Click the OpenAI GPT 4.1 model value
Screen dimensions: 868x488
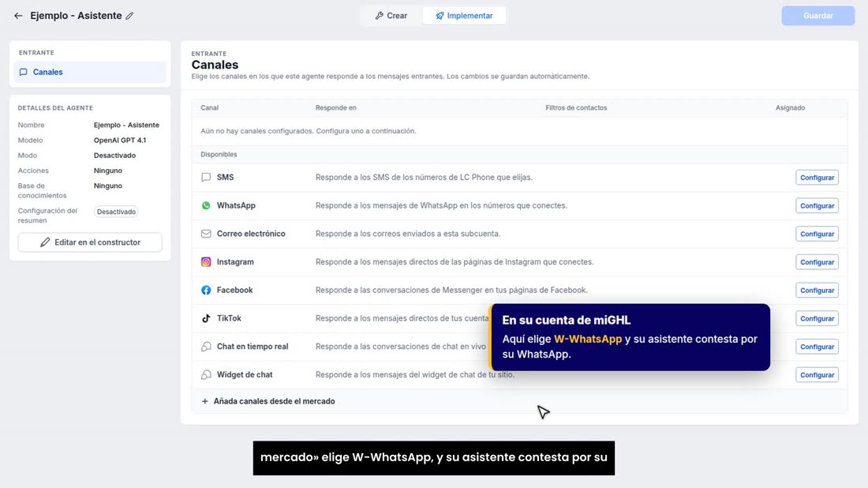(120, 140)
